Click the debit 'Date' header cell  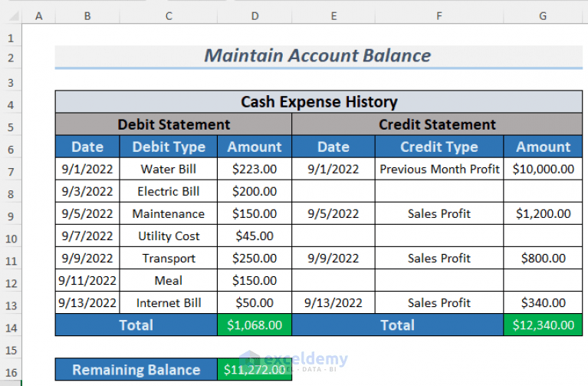pos(87,147)
